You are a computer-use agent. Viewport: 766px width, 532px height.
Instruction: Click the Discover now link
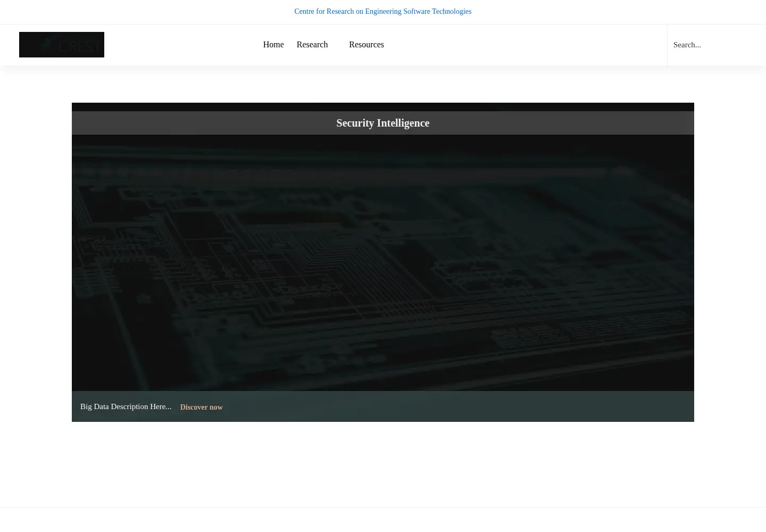(202, 407)
